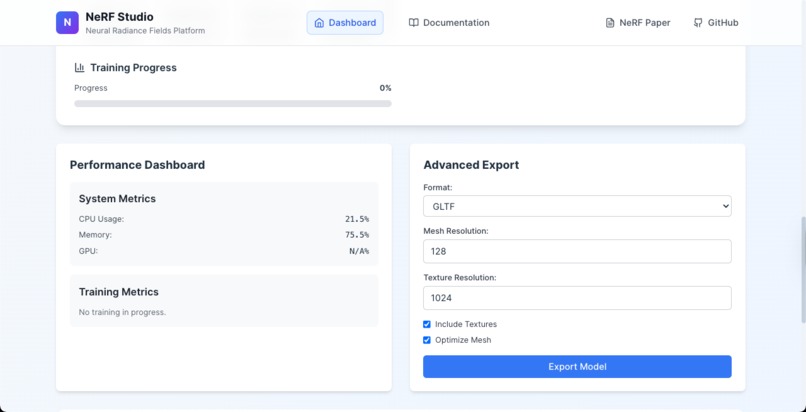Uncheck the Include Textures checkbox
This screenshot has width=806, height=412.
pyautogui.click(x=427, y=324)
